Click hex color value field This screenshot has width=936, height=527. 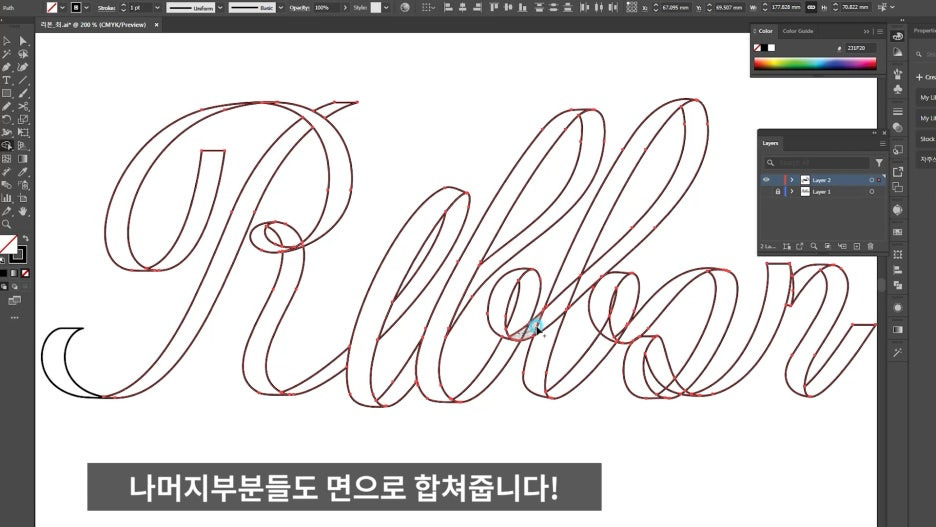coord(859,48)
